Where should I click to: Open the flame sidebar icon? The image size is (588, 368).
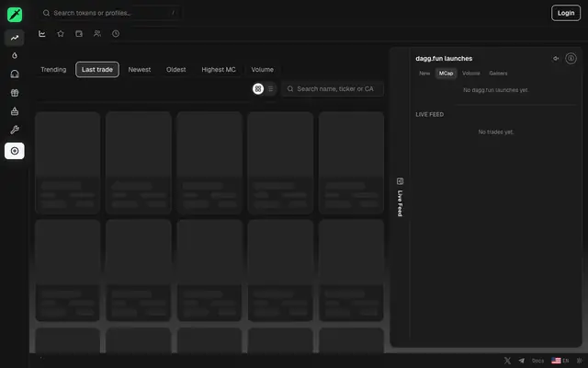coord(15,55)
